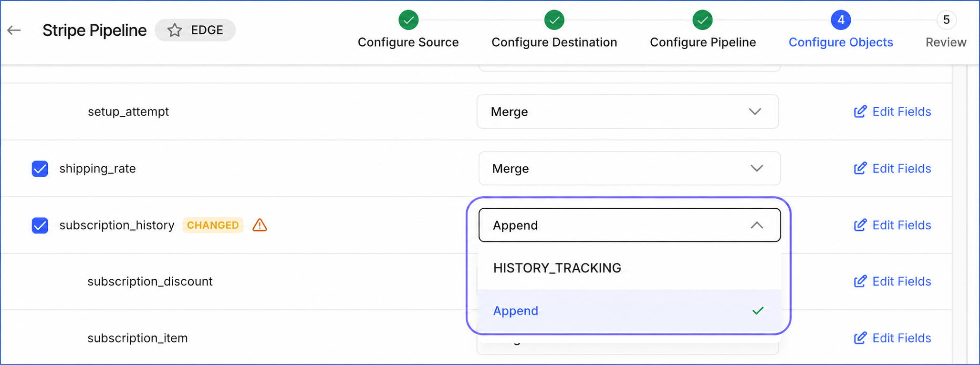Click the EDGE badge button
980x365 pixels.
click(195, 30)
